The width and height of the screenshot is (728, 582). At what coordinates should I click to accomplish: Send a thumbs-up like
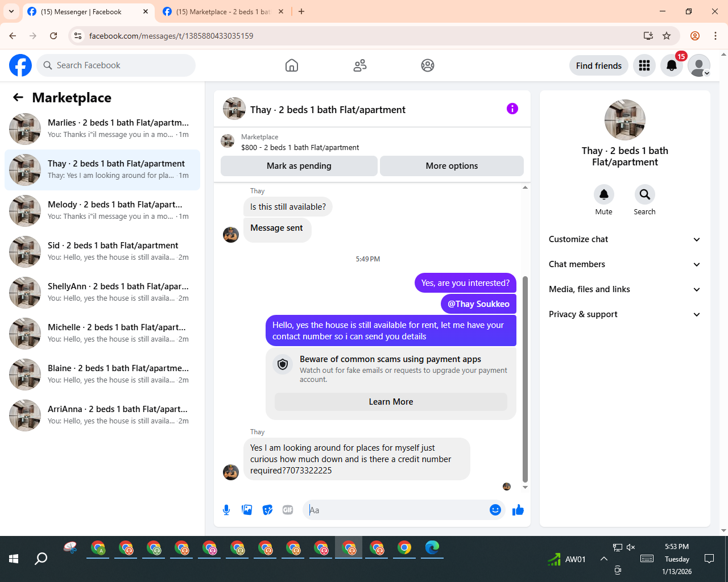[518, 510]
